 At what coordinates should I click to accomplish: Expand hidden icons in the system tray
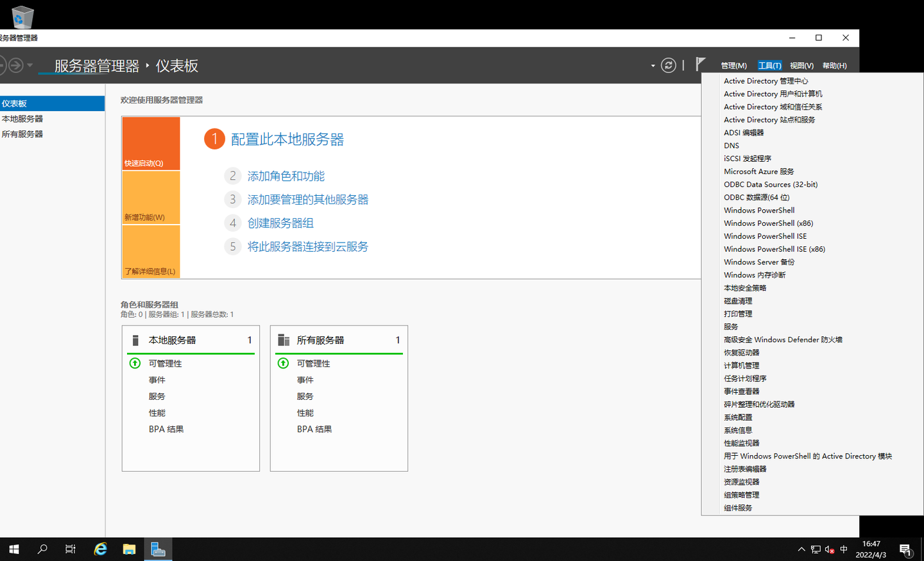pos(801,549)
